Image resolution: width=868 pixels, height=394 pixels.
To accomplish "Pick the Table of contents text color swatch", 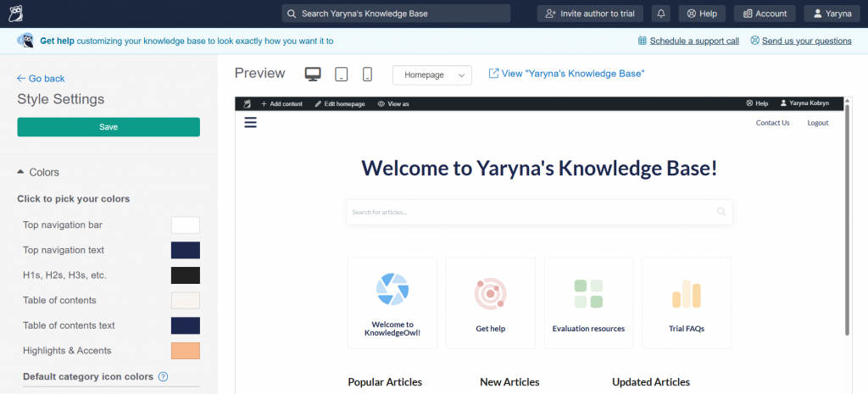I will click(186, 325).
